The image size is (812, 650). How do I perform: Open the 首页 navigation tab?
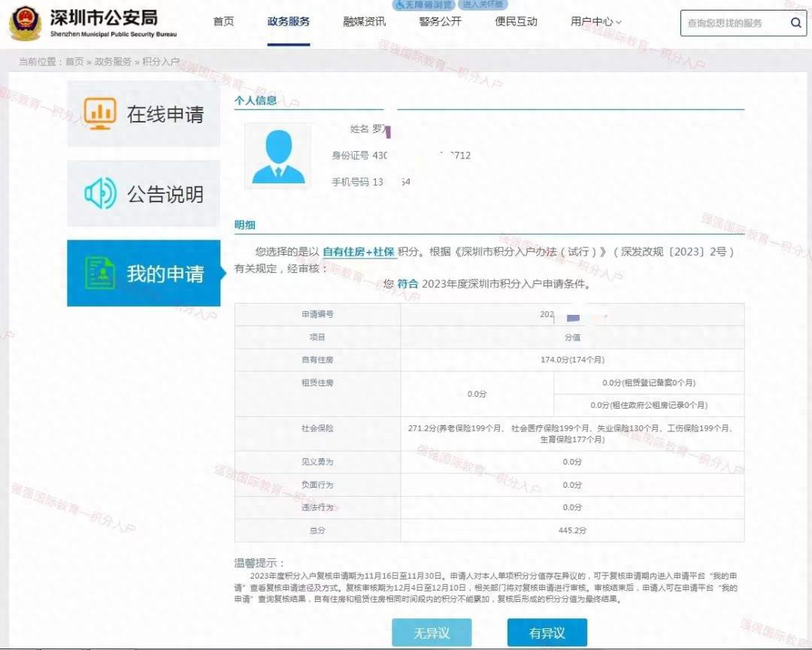(x=223, y=22)
